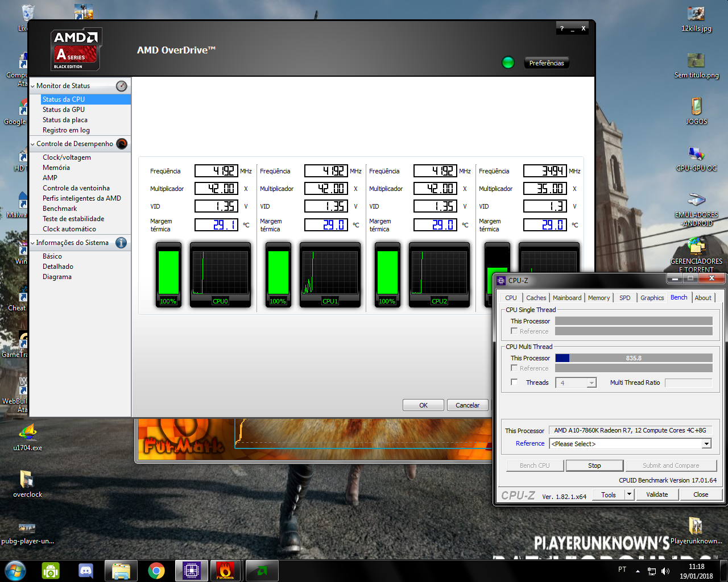Show hidden system tray icons
Viewport: 728px width, 582px height.
638,571
